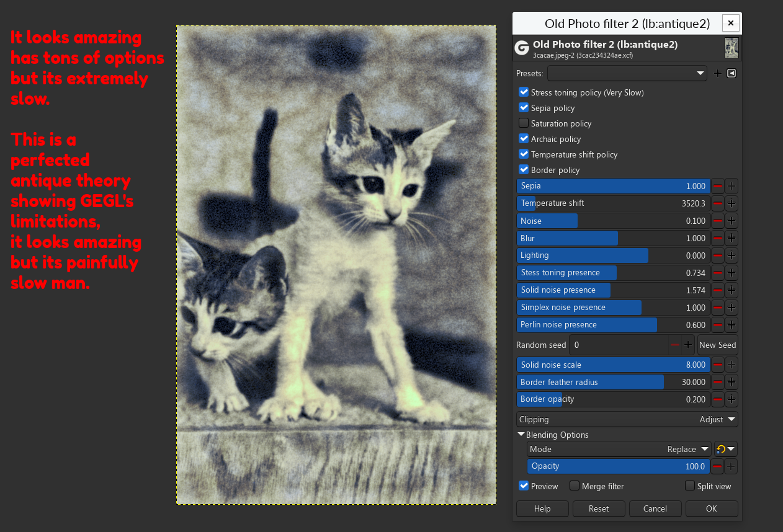Open blending Mode Replace dropdown
Viewport: 783px width, 532px height.
pos(619,449)
